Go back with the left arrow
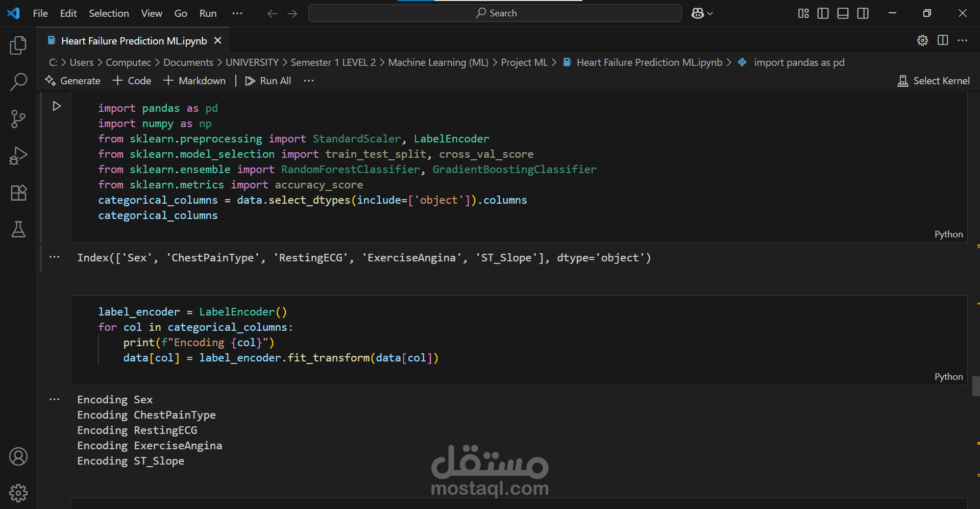This screenshot has height=509, width=980. click(272, 13)
